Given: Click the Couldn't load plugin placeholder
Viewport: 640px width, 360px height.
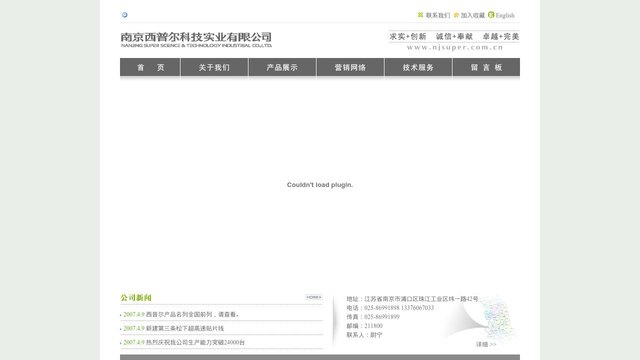Looking at the screenshot, I should (x=320, y=185).
